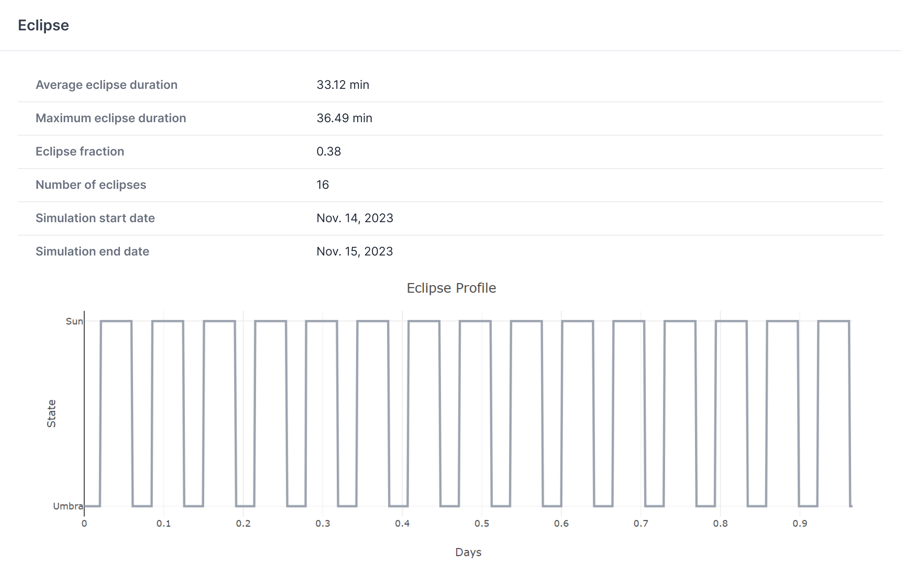Click the Umbra label on y-axis
This screenshot has width=901, height=588.
[68, 506]
